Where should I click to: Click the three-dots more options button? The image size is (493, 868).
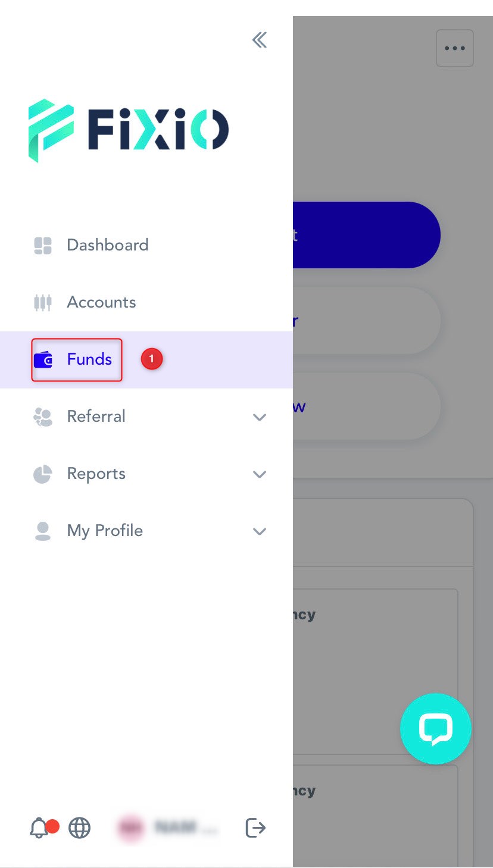pos(455,48)
